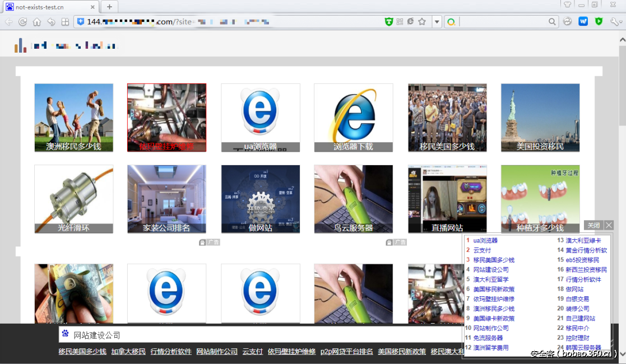Screen dimensions: 626x364
Task: Open the skin shirt icon in title bar
Action: 567,4
